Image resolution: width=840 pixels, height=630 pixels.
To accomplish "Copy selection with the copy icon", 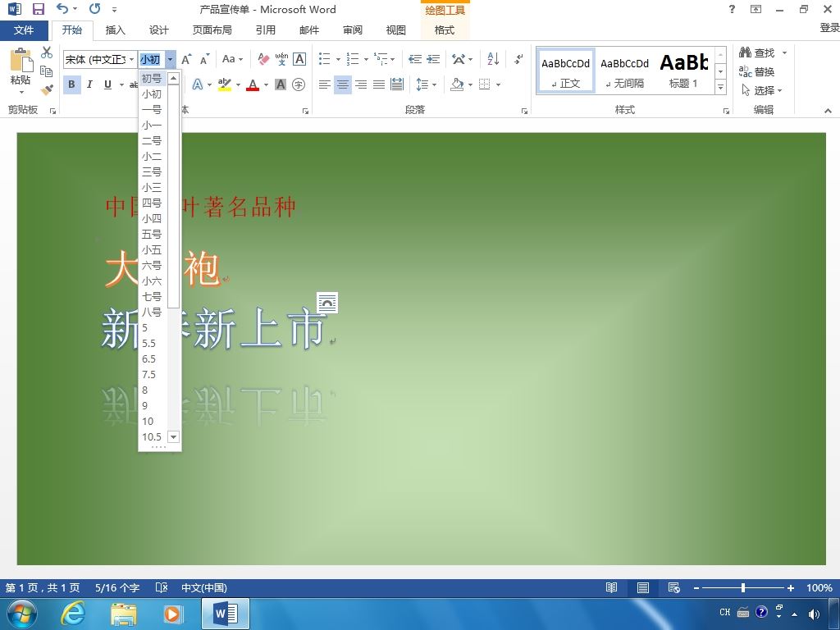I will click(x=47, y=71).
